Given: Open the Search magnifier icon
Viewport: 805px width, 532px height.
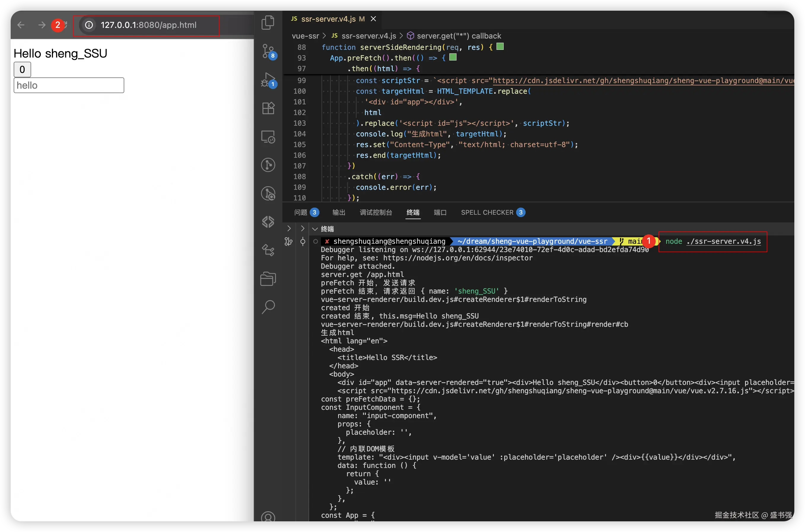Looking at the screenshot, I should coord(268,307).
